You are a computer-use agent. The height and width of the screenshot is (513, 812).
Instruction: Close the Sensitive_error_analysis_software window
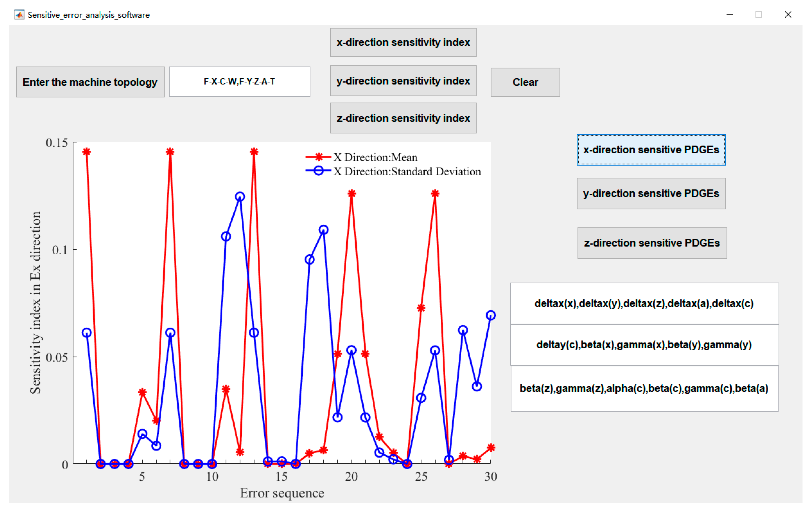tap(788, 14)
